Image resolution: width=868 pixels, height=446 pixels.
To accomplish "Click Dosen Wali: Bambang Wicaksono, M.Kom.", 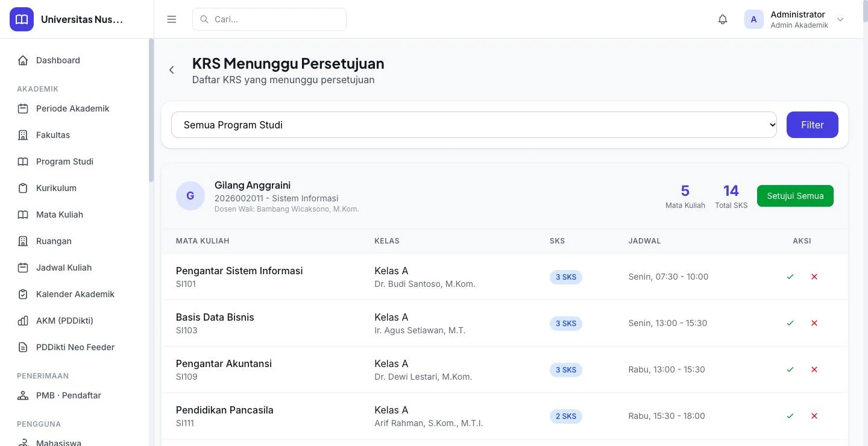I will pos(287,209).
